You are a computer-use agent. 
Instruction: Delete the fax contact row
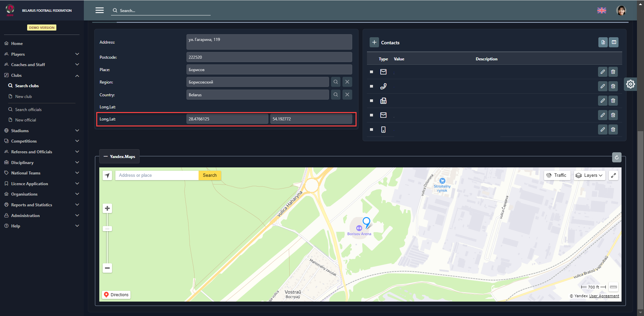click(x=613, y=101)
